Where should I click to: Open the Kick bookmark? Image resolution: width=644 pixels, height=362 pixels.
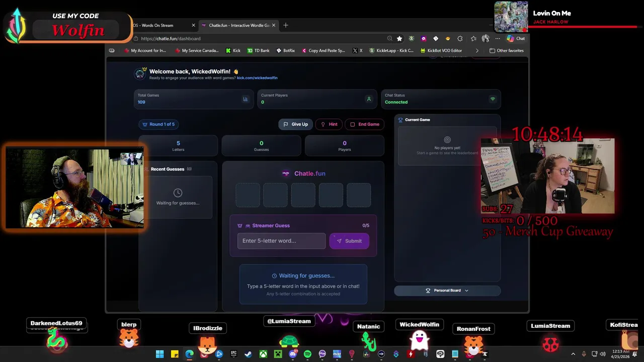[233, 51]
